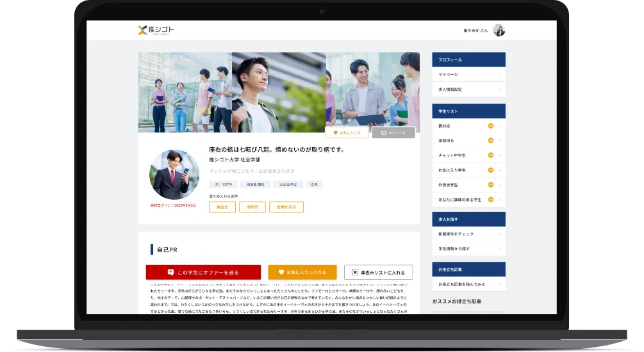Click the left banner photo of walking students
The width and height of the screenshot is (644, 352).
pos(185,92)
